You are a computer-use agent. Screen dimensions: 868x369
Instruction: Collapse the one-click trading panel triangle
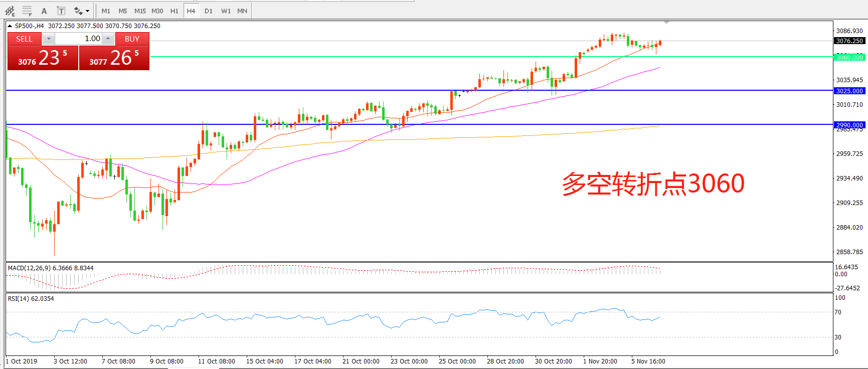click(x=10, y=26)
